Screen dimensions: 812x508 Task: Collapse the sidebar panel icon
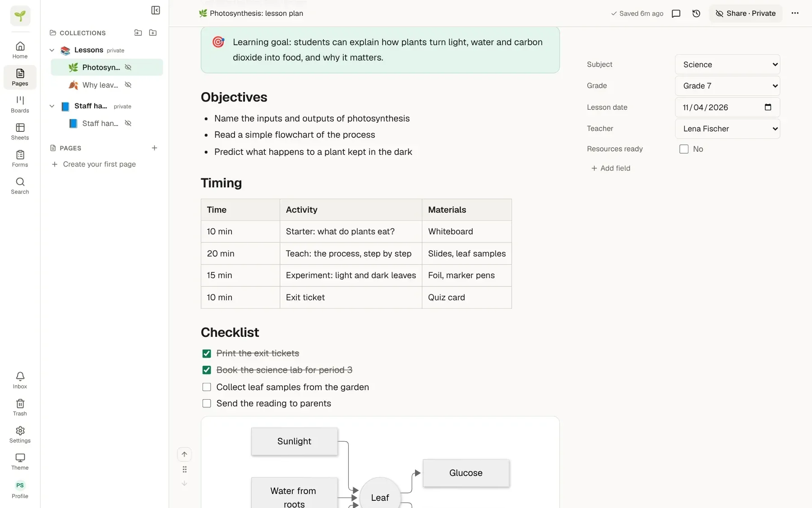coord(156,10)
